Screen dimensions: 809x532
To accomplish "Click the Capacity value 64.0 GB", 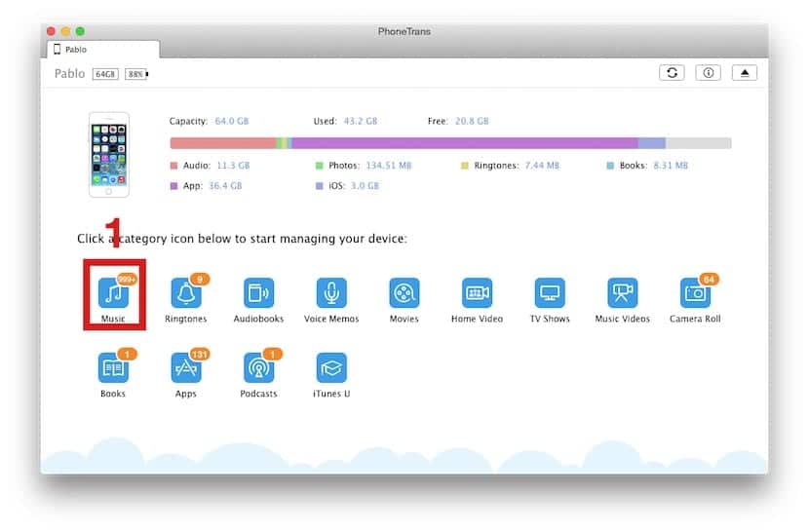I will coord(232,121).
